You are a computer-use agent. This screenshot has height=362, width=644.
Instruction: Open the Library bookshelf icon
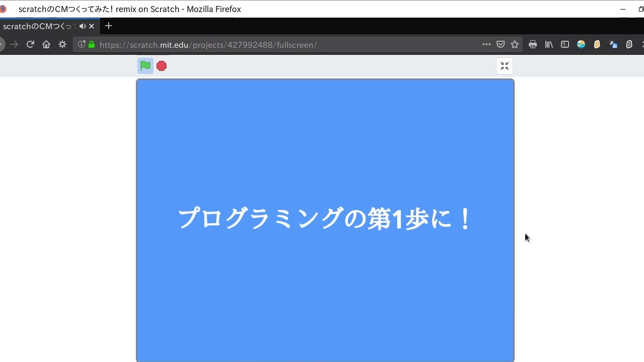pos(549,44)
